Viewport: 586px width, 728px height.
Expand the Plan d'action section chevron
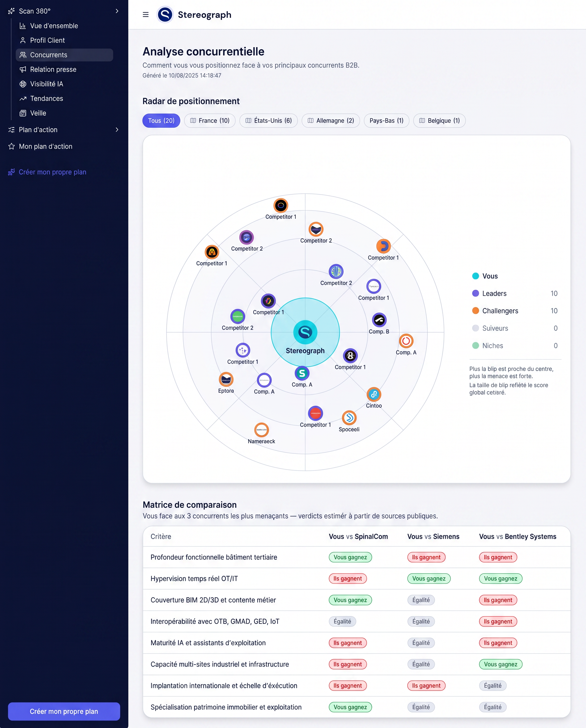pyautogui.click(x=117, y=130)
